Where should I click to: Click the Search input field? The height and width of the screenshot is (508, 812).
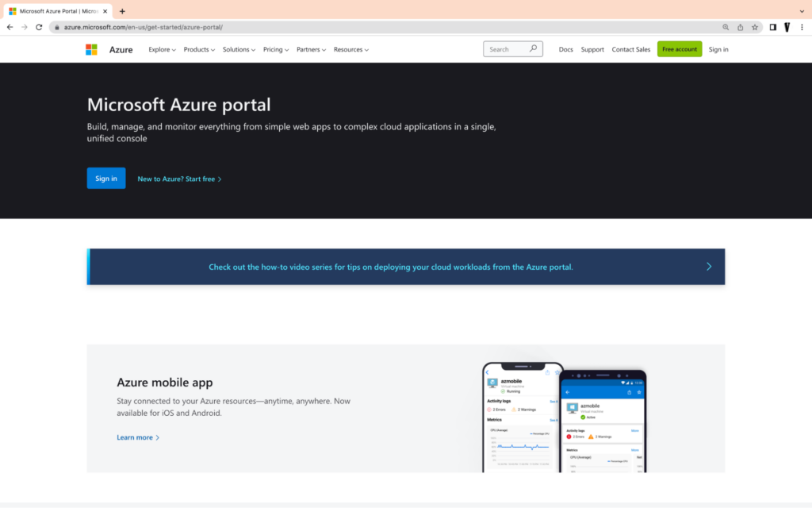[506, 49]
